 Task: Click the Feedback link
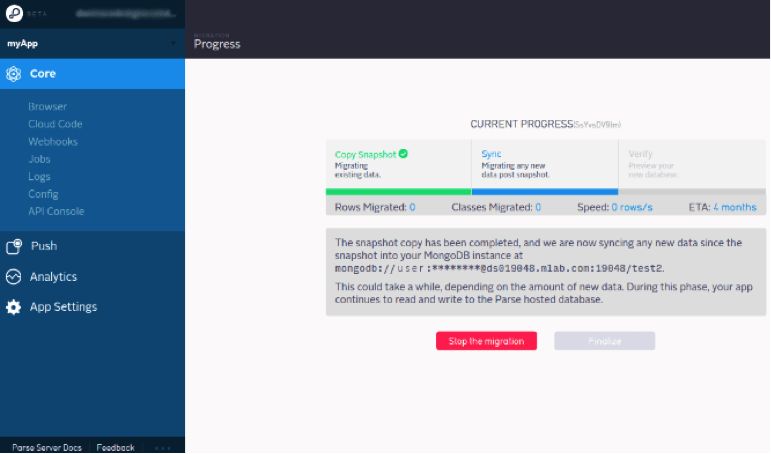pos(116,447)
